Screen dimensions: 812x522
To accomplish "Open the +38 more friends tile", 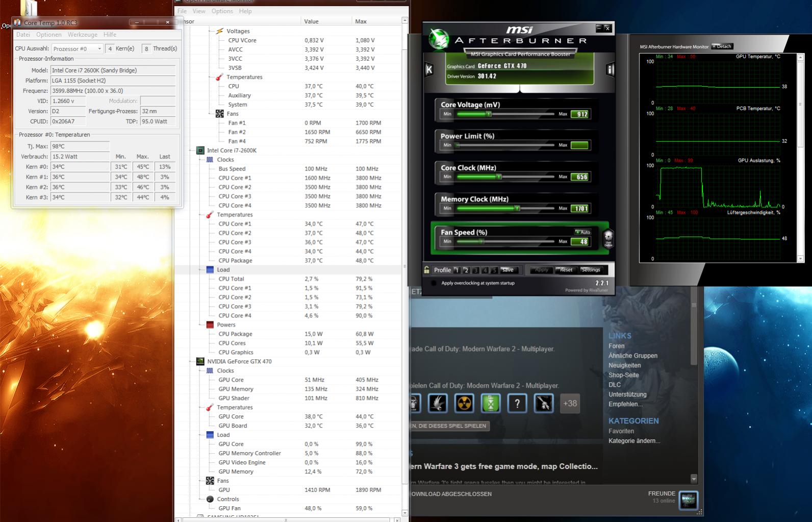I will pyautogui.click(x=570, y=403).
